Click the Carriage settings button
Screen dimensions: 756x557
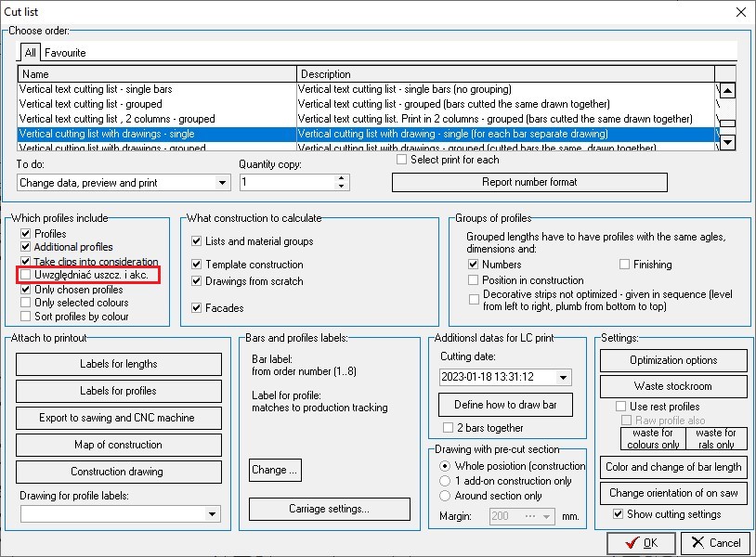pos(329,509)
